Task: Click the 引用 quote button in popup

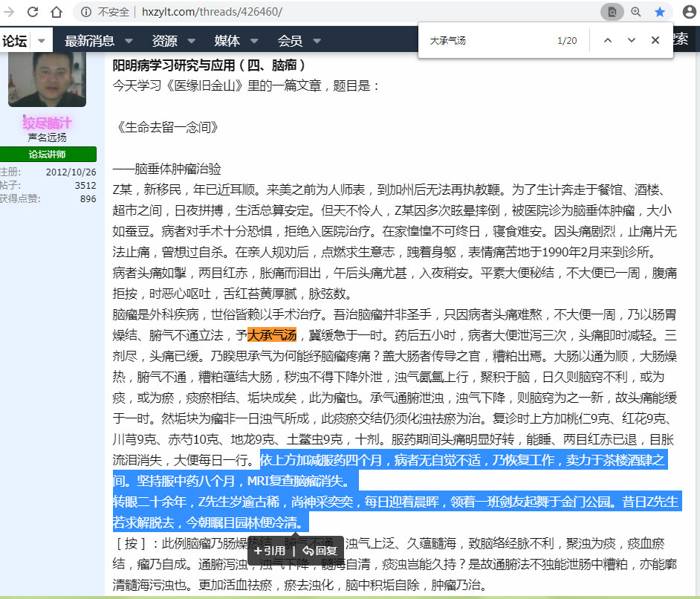Action: [x=270, y=551]
